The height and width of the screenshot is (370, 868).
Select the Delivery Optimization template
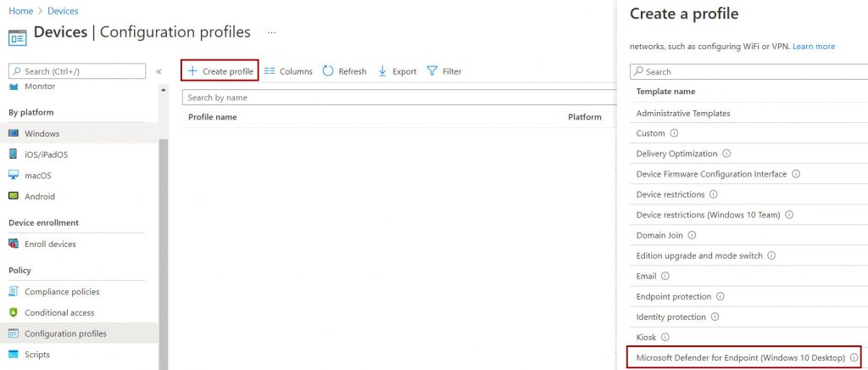click(x=676, y=154)
